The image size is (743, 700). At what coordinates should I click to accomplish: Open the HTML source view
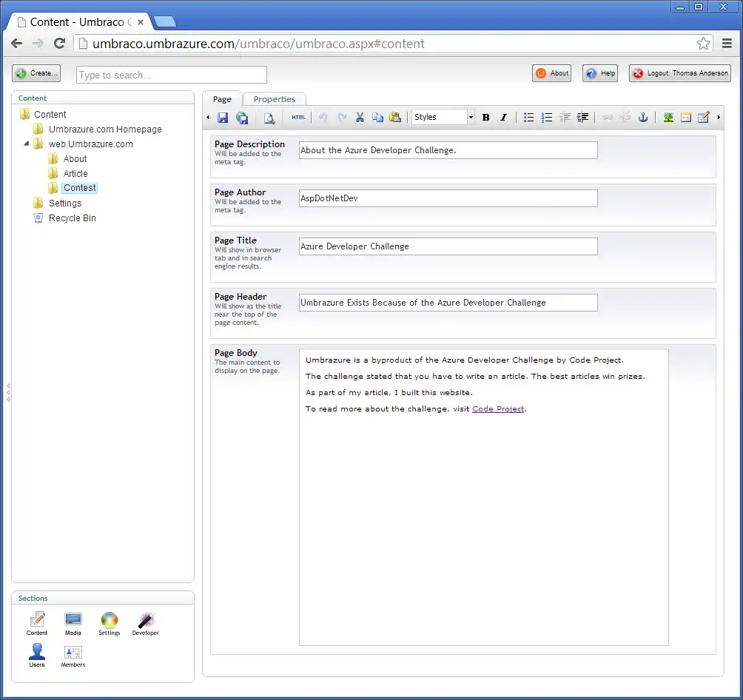pos(298,118)
